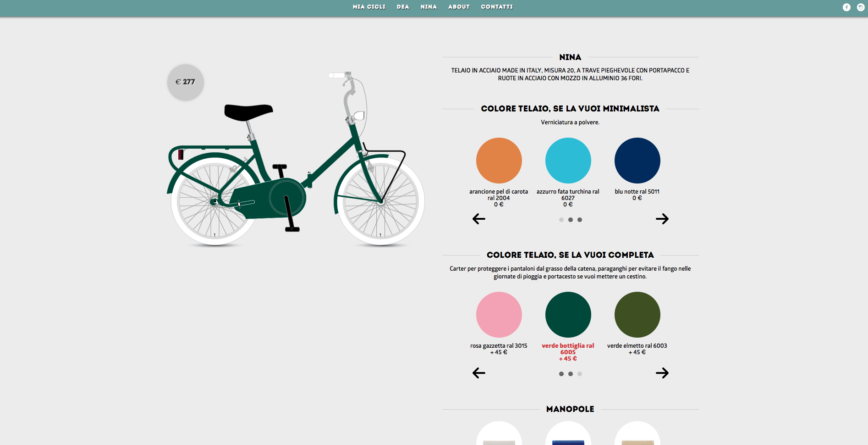Select first pagination dot under minimalista colors
The height and width of the screenshot is (445, 868).
(561, 220)
